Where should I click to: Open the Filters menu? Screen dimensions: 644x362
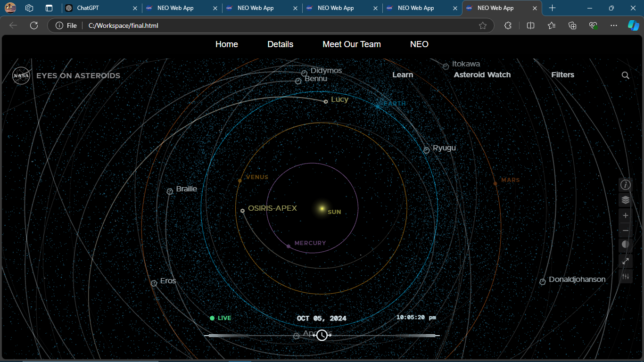563,75
